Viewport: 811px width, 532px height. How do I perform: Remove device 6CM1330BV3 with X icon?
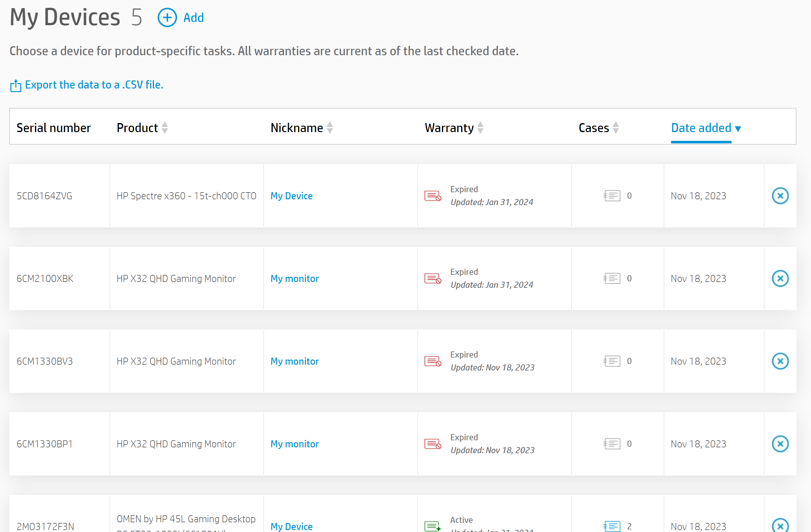[780, 361]
